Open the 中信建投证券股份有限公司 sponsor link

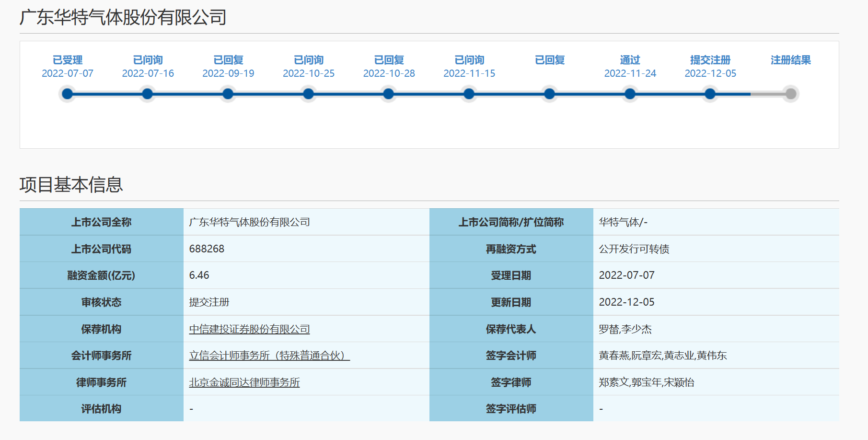coord(249,329)
